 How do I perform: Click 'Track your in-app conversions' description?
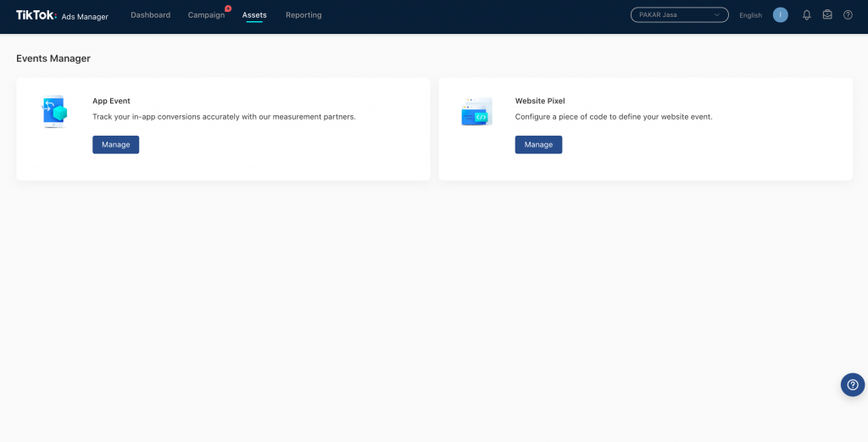point(224,117)
